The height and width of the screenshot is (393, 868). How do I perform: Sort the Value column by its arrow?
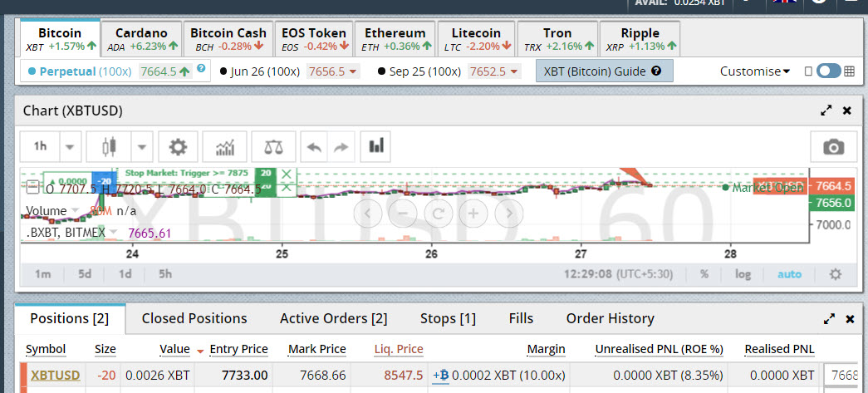[x=200, y=351]
